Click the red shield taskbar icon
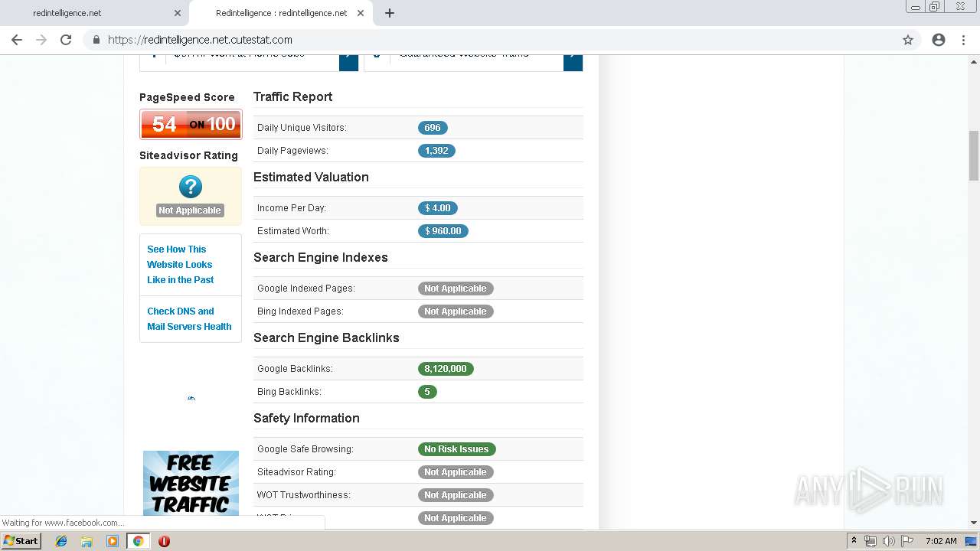Viewport: 980px width, 551px height. [164, 541]
